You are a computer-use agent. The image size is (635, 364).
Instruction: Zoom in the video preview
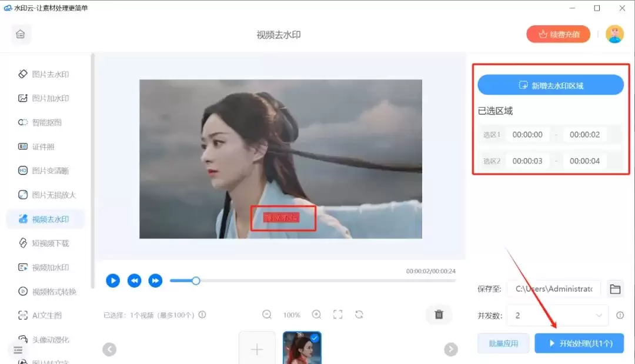(316, 315)
